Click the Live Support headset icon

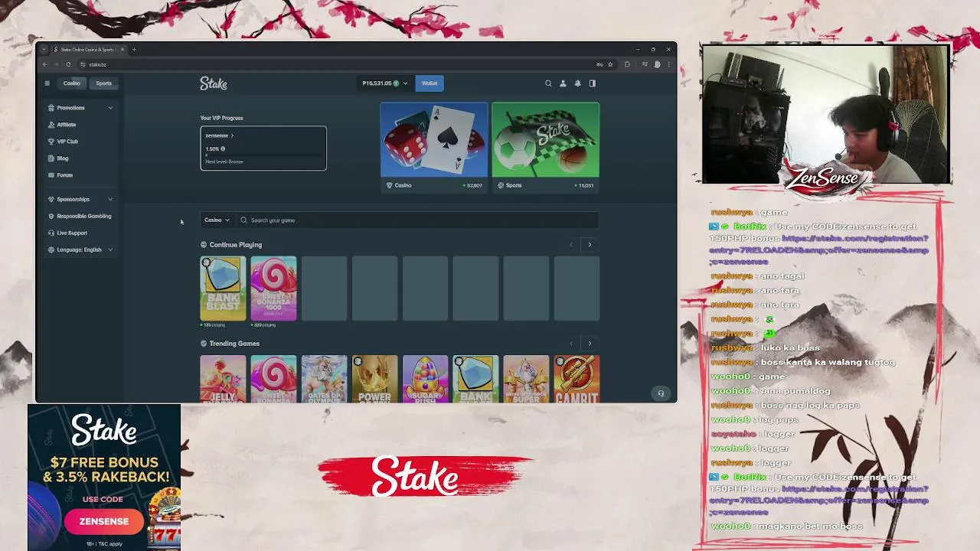[51, 233]
